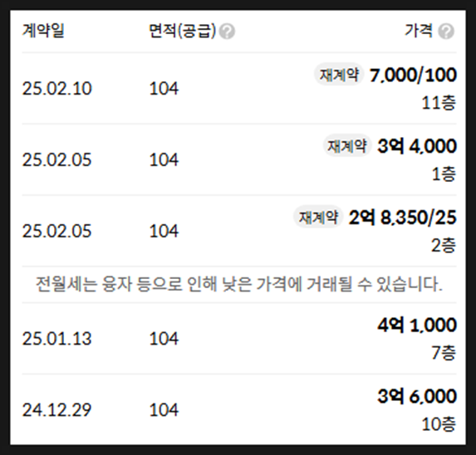Select the 2억 8,350/25 price entry
This screenshot has width=476, height=455.
(x=403, y=218)
